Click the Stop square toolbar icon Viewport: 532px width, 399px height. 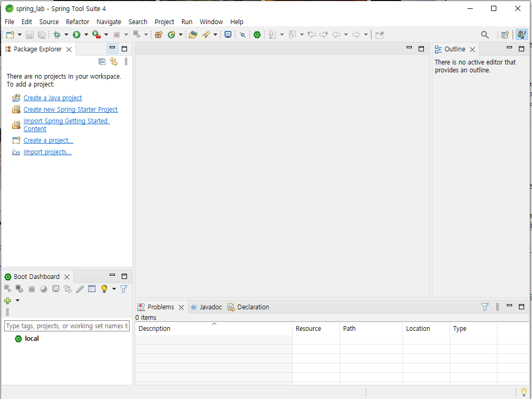116,35
